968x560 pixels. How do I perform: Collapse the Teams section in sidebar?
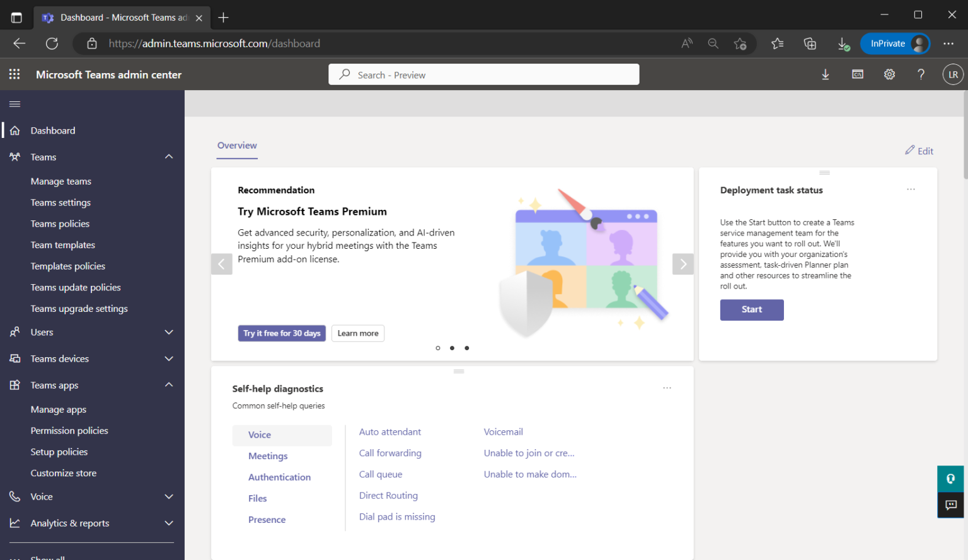pyautogui.click(x=168, y=156)
